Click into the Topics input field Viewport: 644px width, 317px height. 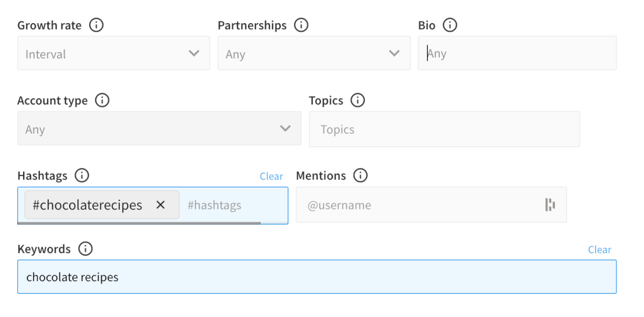click(444, 129)
